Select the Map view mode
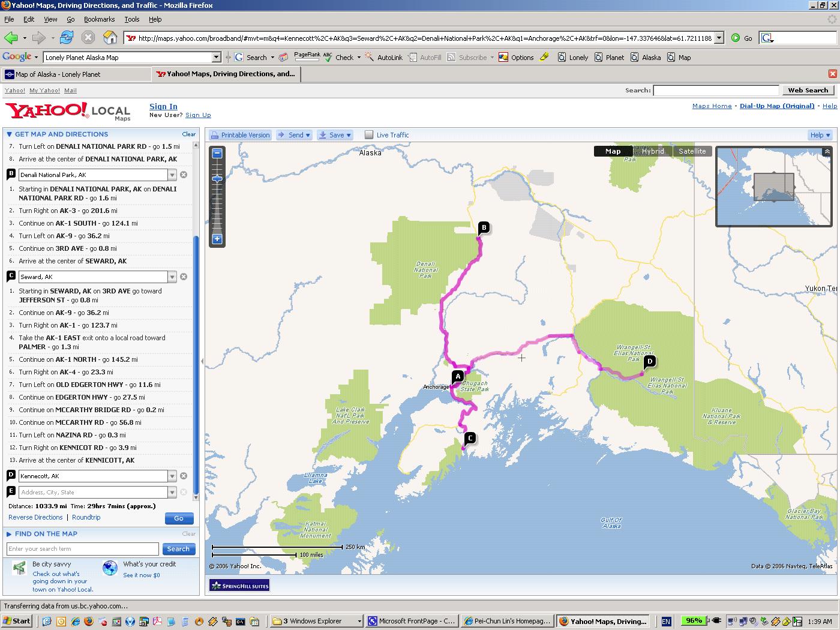Image resolution: width=840 pixels, height=630 pixels. 613,151
